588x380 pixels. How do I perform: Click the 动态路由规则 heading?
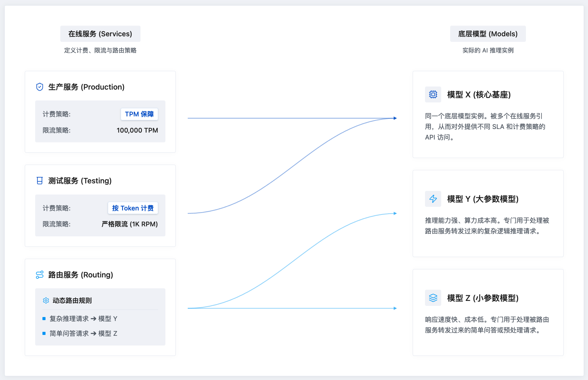point(72,300)
